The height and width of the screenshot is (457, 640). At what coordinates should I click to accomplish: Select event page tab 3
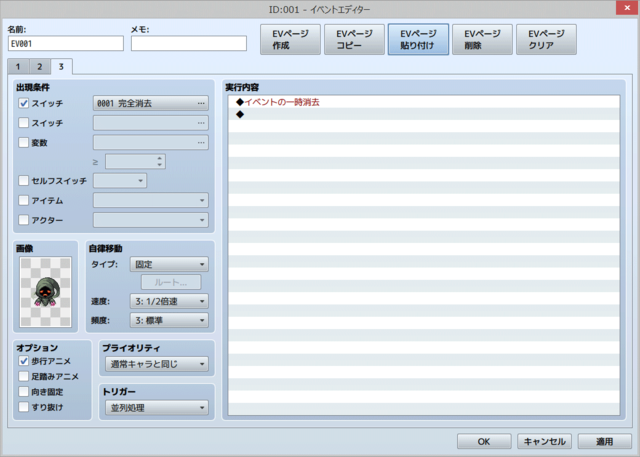pos(61,67)
